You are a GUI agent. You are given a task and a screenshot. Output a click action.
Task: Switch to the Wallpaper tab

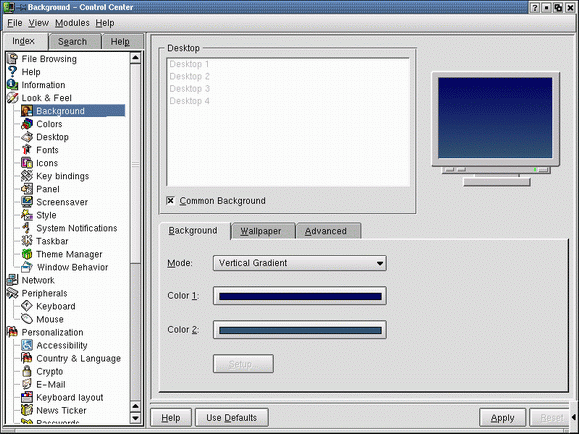(x=261, y=231)
